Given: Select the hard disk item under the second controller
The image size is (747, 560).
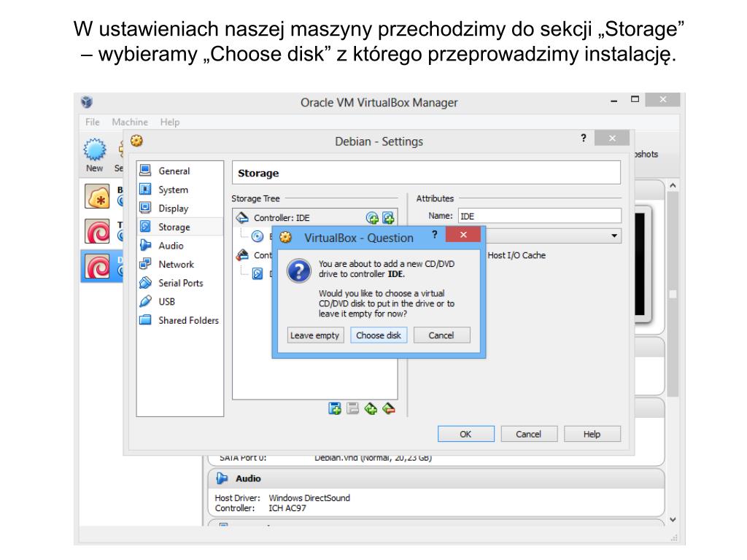Looking at the screenshot, I should (x=258, y=273).
